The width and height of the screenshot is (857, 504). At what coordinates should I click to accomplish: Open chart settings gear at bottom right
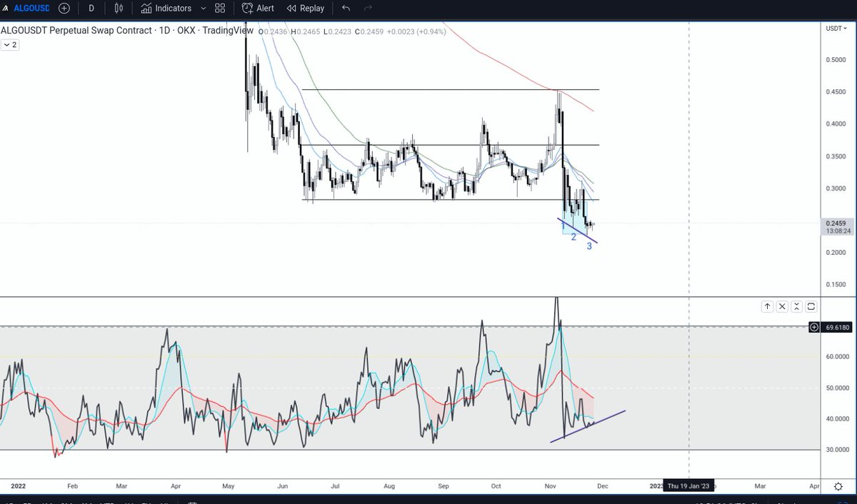coord(838,486)
